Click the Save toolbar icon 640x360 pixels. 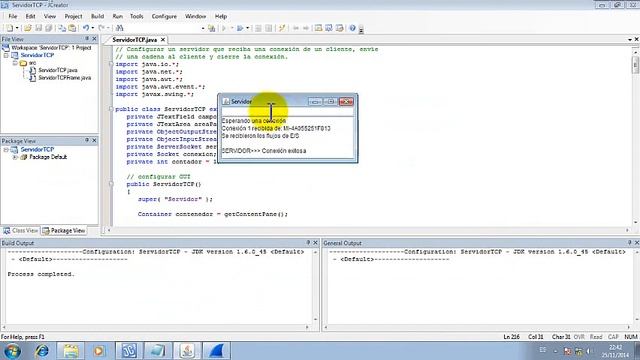pyautogui.click(x=38, y=28)
